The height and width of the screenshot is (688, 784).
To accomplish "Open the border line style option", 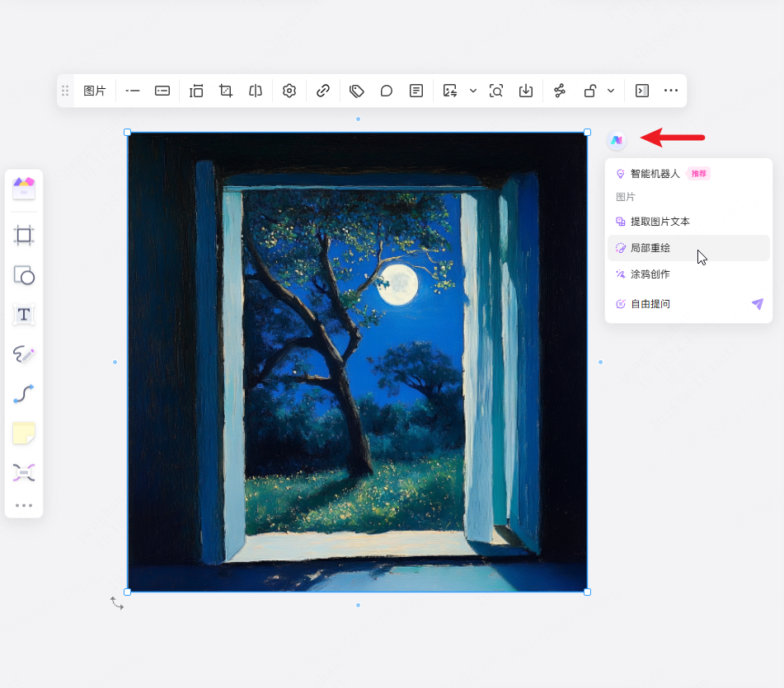I will tap(133, 91).
